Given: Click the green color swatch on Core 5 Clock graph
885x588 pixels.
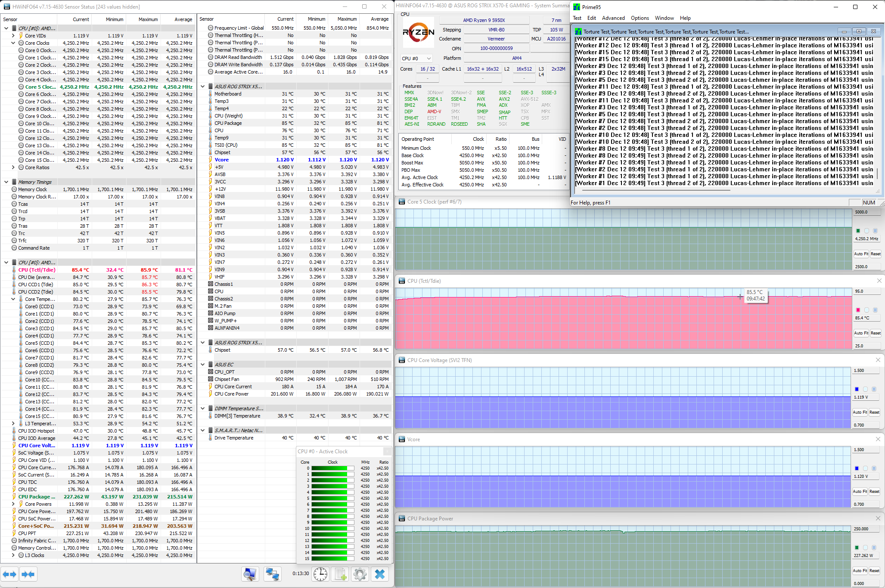Looking at the screenshot, I should (858, 231).
